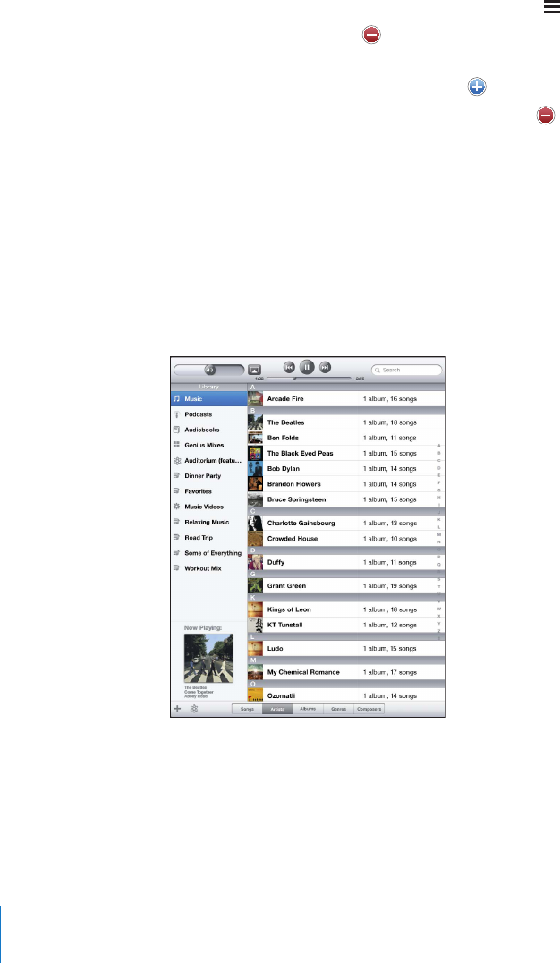560x963 pixels.
Task: Open artist Ozomatli
Action: 346,695
